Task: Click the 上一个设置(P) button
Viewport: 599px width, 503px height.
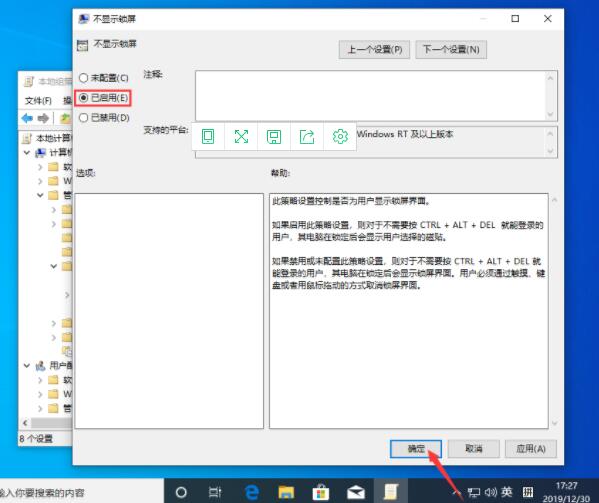Action: [x=374, y=50]
